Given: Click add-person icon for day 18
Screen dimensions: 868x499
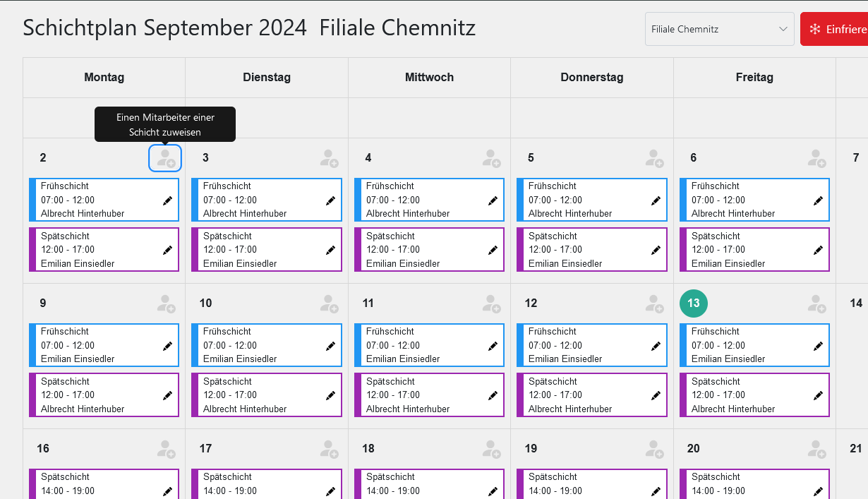Looking at the screenshot, I should click(x=492, y=449).
